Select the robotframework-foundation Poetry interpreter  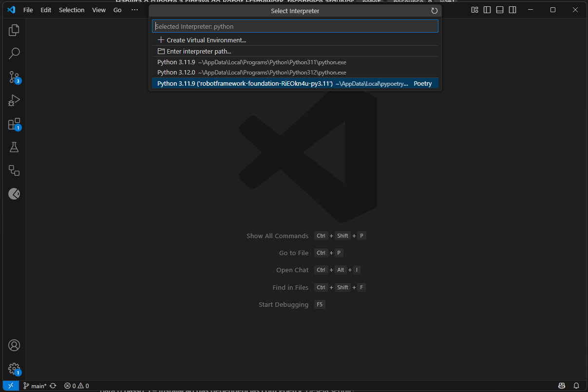pyautogui.click(x=295, y=83)
